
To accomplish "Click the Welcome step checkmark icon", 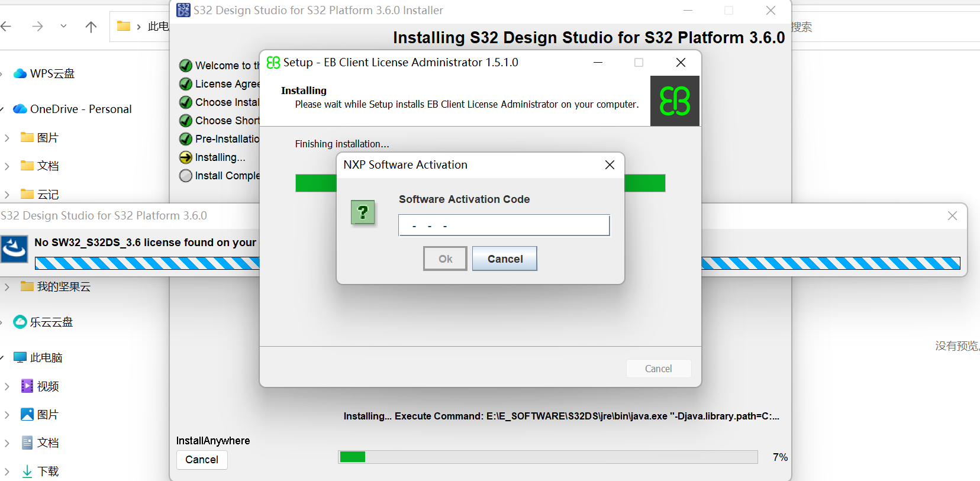I will click(186, 65).
